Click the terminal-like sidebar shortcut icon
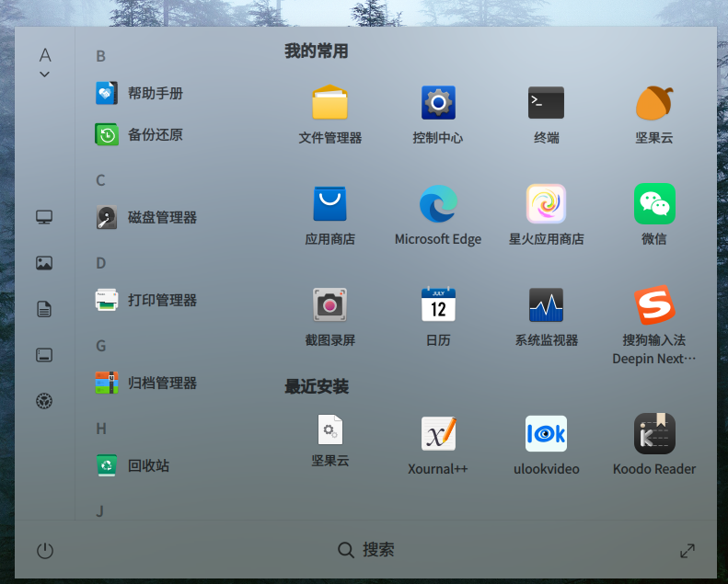Viewport: 728px width, 584px height. pyautogui.click(x=44, y=355)
